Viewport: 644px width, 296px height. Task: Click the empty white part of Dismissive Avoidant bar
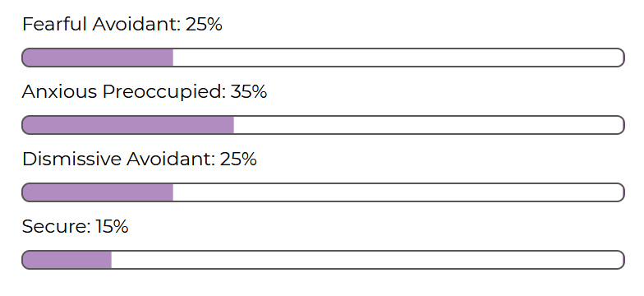398,192
